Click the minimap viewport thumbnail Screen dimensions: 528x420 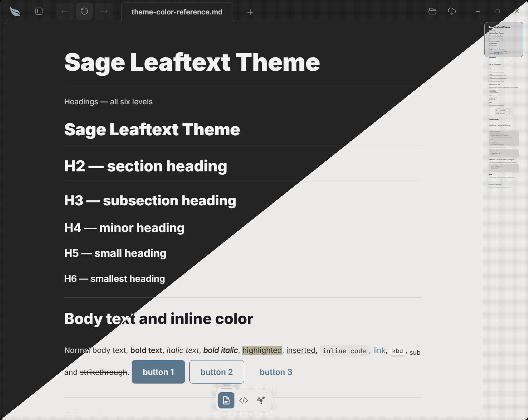coord(504,40)
